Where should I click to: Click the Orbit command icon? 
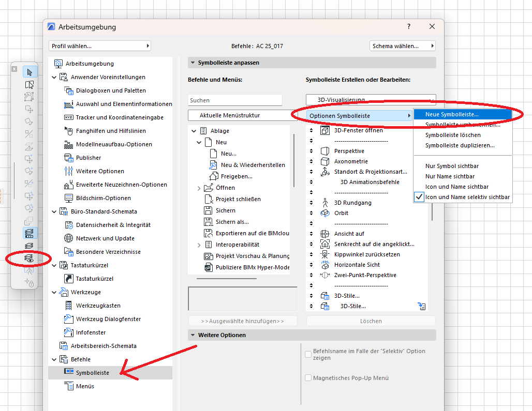325,213
